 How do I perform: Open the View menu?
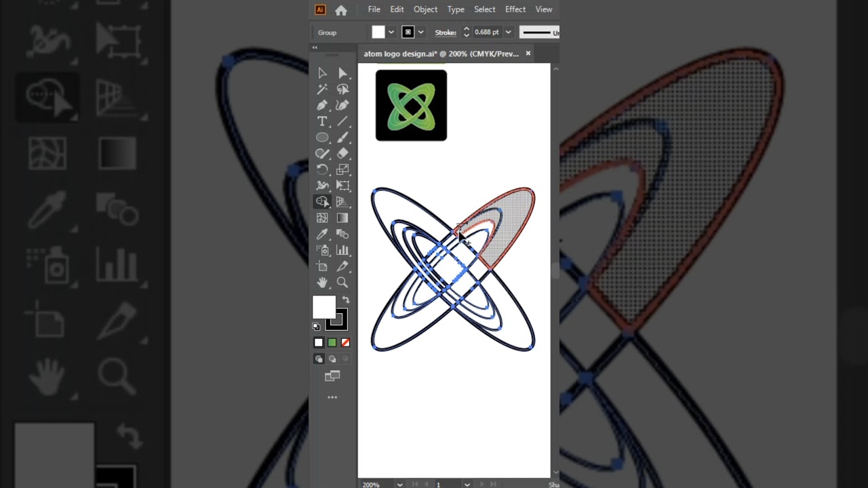544,9
